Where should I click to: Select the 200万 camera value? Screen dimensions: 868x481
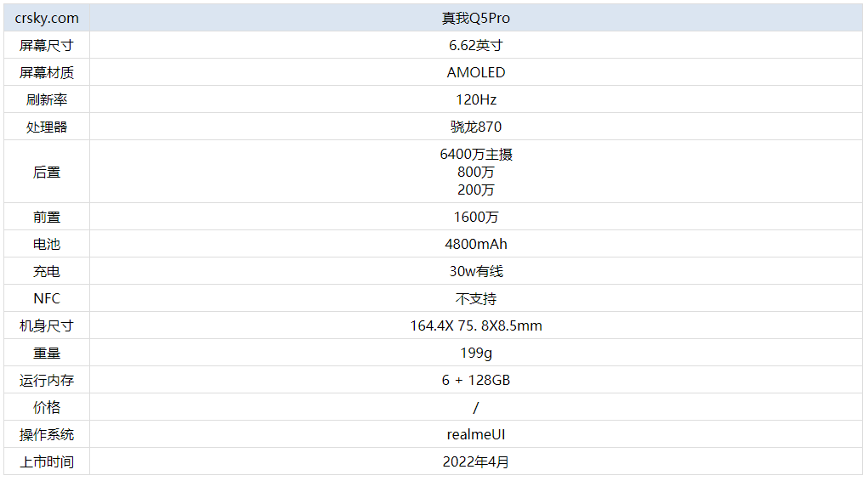point(475,190)
